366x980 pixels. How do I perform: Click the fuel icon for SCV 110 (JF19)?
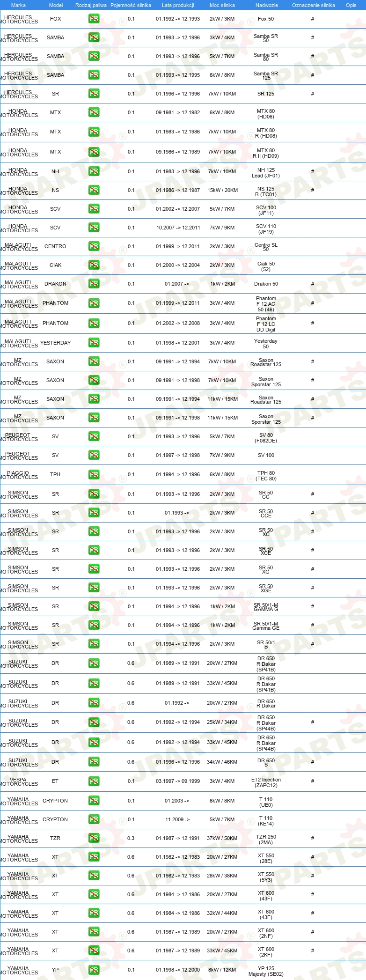[94, 228]
